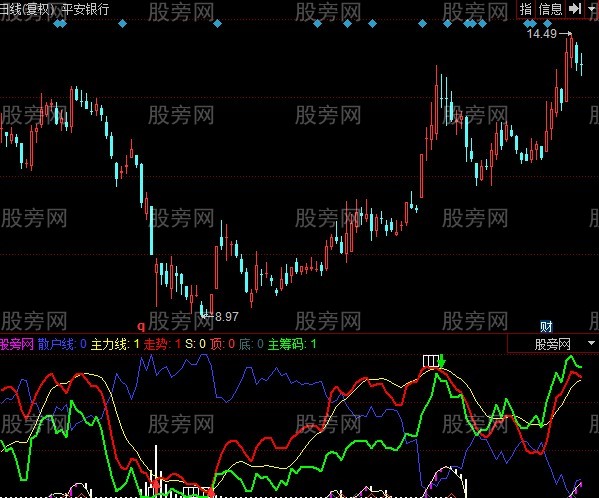The image size is (599, 498).
Task: Select the 股旁网 indicator name box
Action: (552, 344)
